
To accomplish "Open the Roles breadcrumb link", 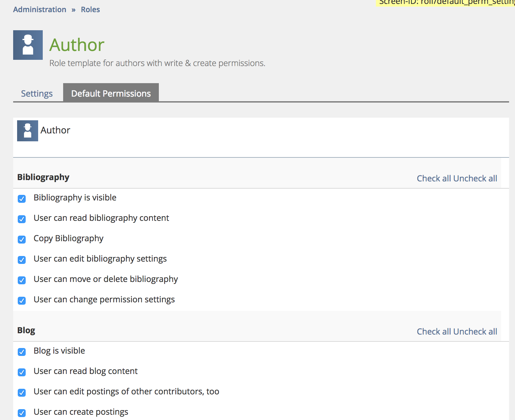I will (x=90, y=10).
